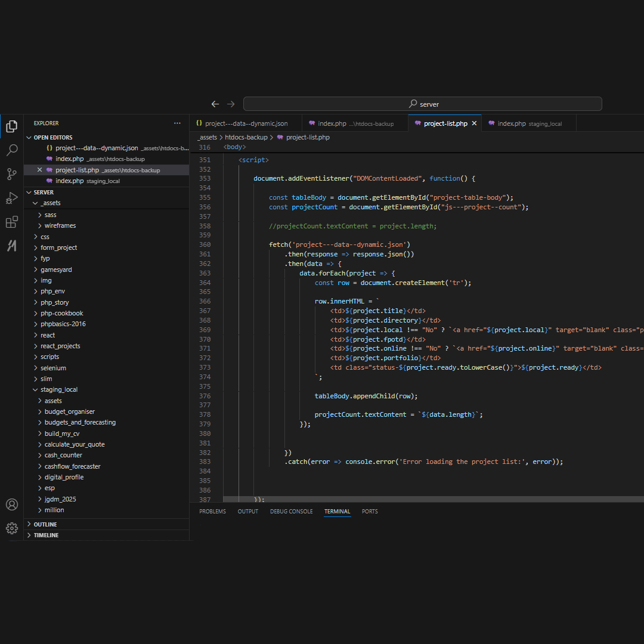Expand the digital_profile folder

(x=40, y=477)
